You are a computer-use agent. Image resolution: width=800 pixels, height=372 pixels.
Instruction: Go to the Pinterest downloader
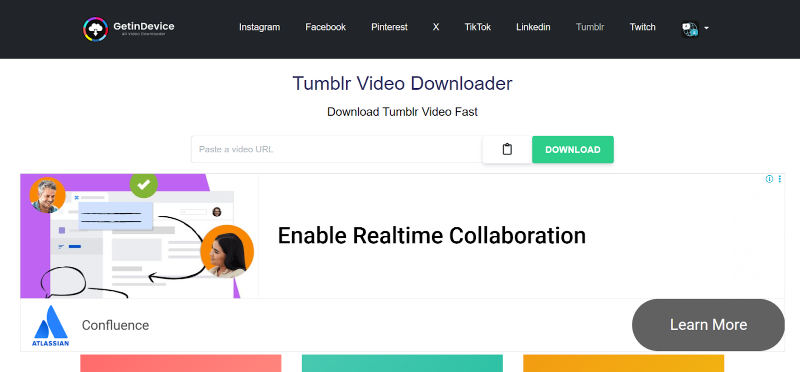click(x=389, y=27)
